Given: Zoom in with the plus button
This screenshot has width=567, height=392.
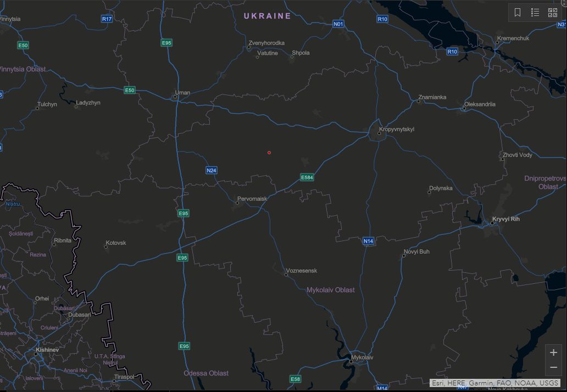Looking at the screenshot, I should coord(553,352).
